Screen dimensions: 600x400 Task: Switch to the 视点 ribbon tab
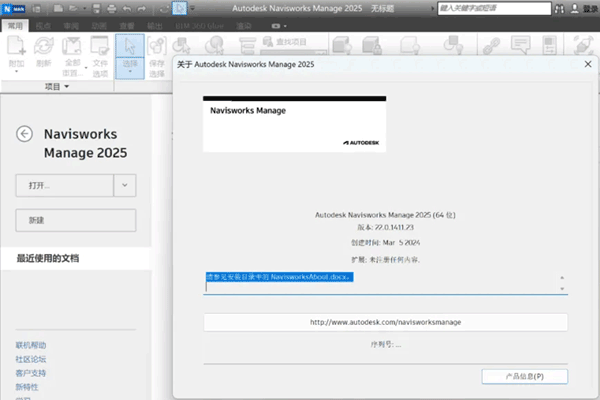[43, 26]
